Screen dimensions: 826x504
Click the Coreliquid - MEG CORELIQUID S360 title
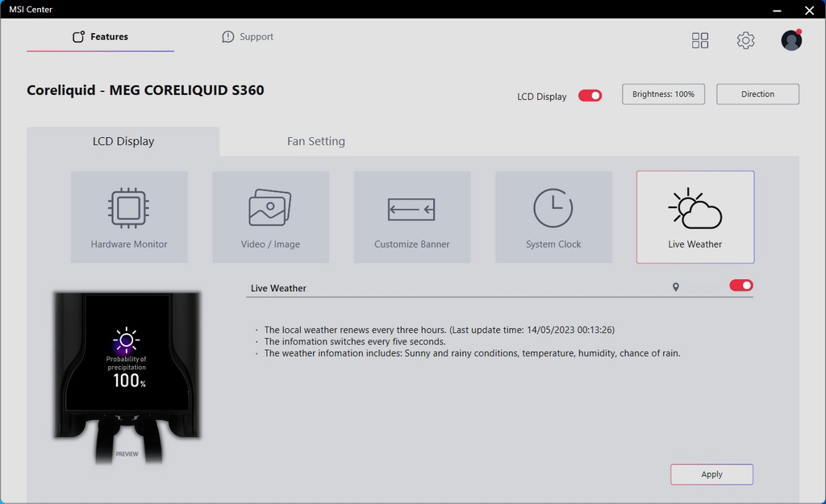[x=145, y=90]
